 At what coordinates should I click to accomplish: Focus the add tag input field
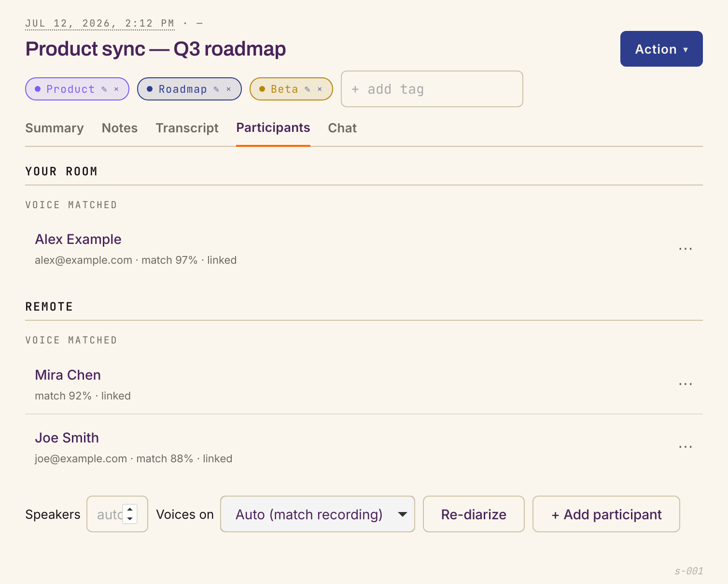432,89
